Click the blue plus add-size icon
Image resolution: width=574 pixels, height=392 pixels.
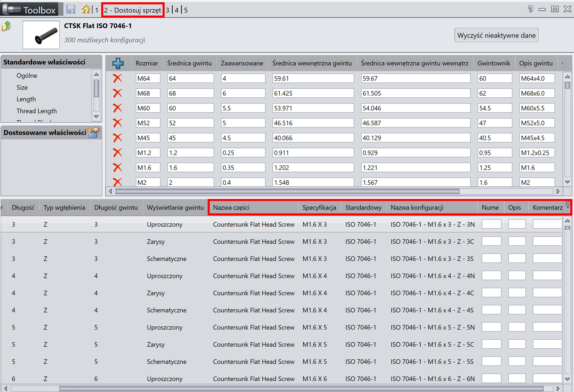(118, 63)
